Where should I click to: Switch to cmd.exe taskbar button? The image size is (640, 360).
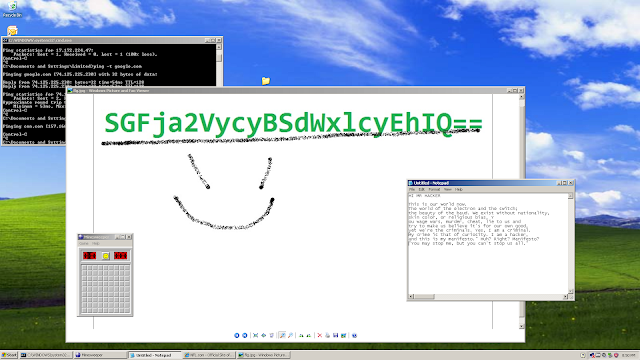[x=46, y=355]
